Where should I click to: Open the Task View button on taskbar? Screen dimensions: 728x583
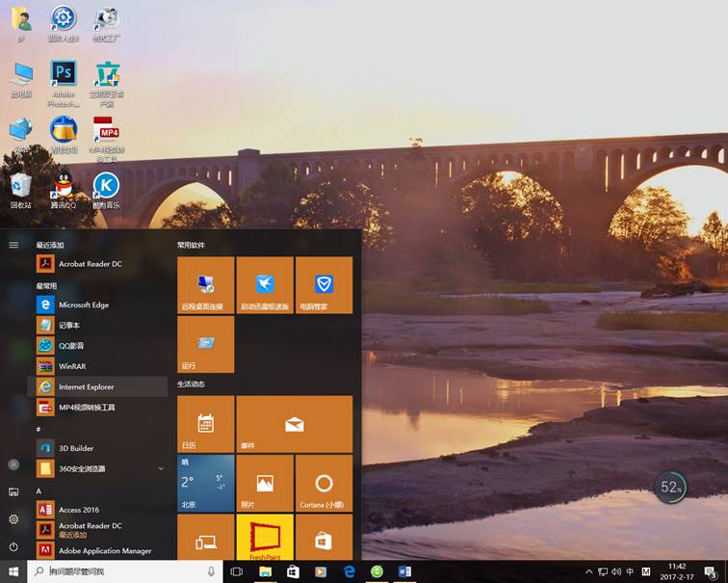(x=236, y=571)
